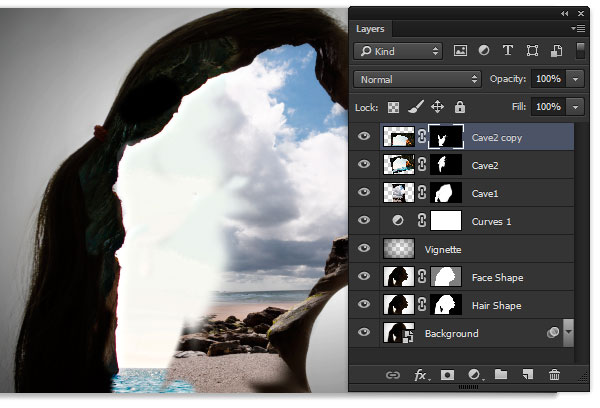Click the mask link icon on Cave2 copy
The image size is (600, 408).
422,136
